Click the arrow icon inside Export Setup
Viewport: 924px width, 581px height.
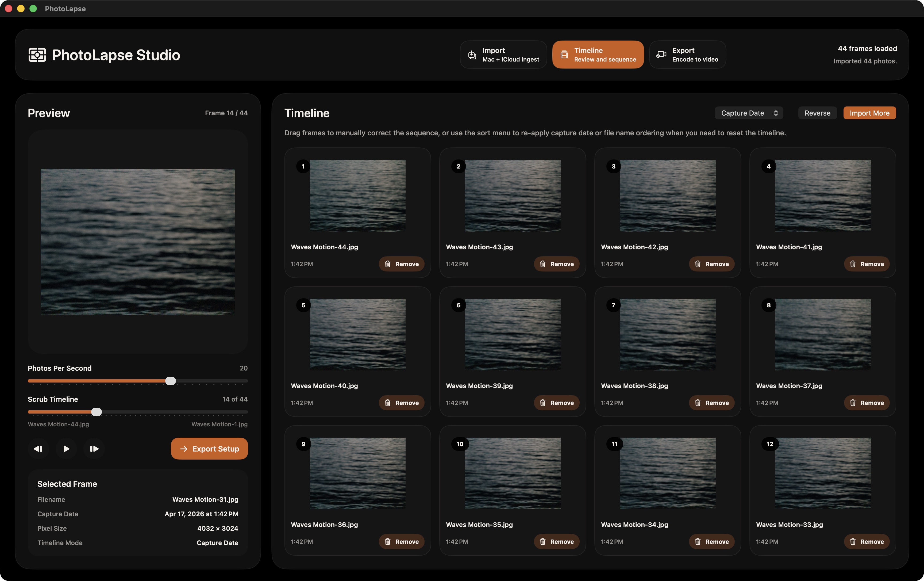184,449
